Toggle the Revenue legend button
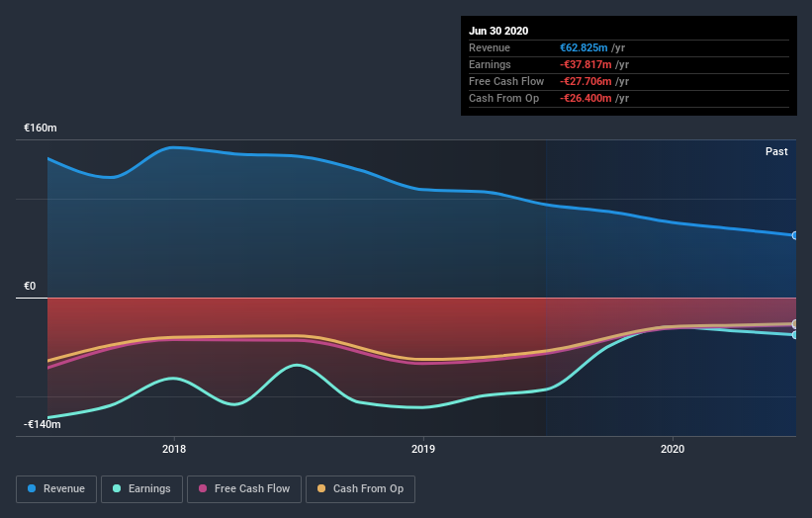The width and height of the screenshot is (812, 518). click(x=56, y=489)
